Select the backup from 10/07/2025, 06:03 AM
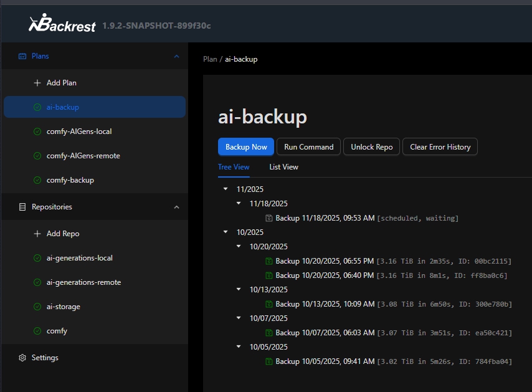The height and width of the screenshot is (392, 532). (325, 333)
